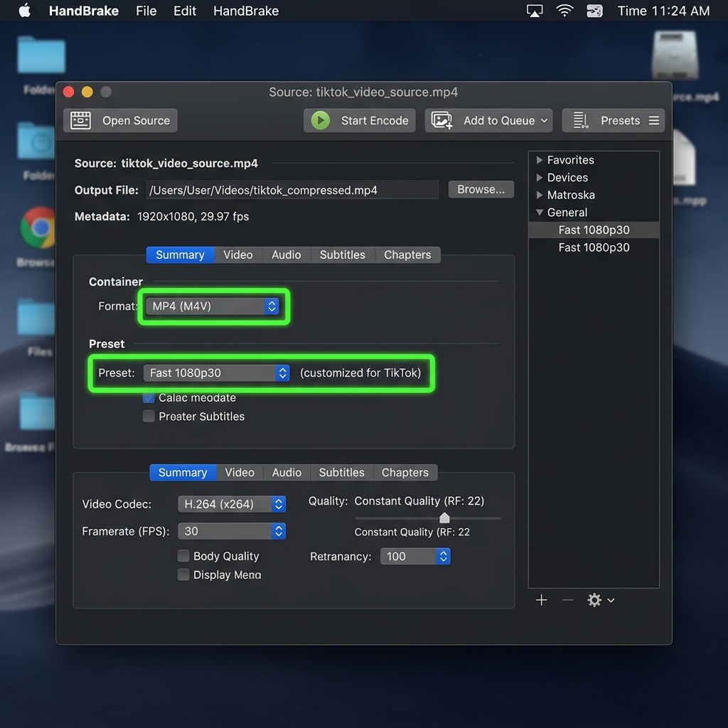Screen dimensions: 728x728
Task: Open the Framerate (FPS) 30 dropdown
Action: [232, 531]
